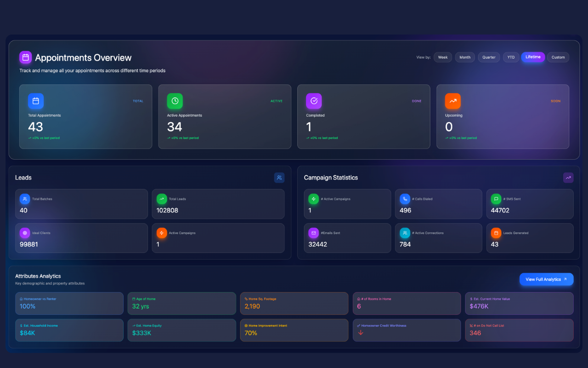Switch view to Week
588x368 pixels.
(443, 57)
